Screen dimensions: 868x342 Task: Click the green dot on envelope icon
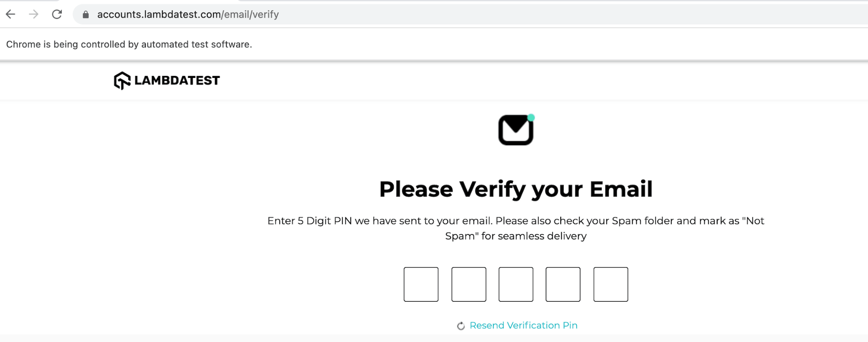(531, 117)
